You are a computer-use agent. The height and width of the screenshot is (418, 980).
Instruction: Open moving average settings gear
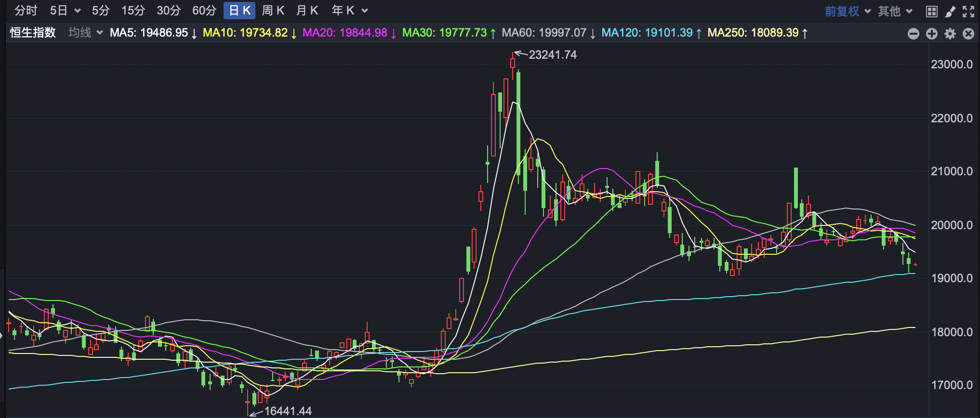point(950,33)
